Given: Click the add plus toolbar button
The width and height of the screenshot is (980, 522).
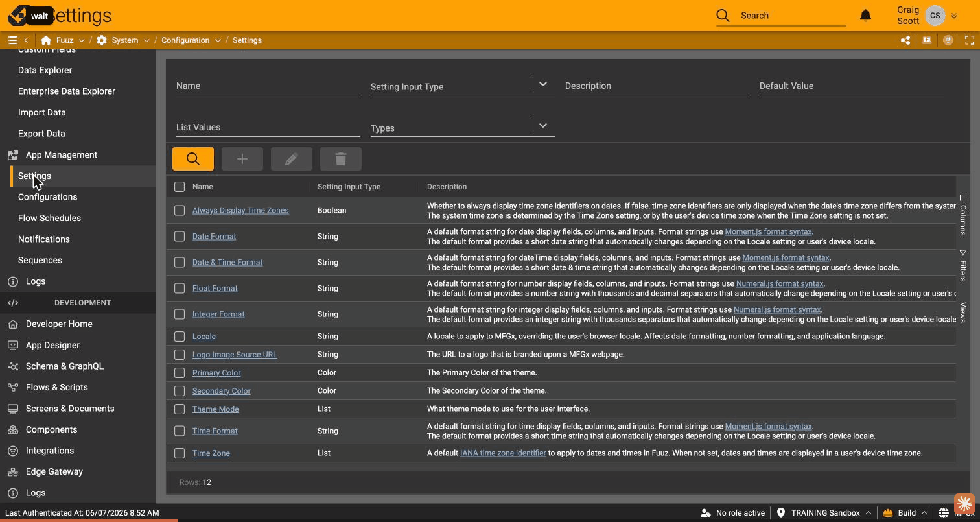Looking at the screenshot, I should coord(242,159).
